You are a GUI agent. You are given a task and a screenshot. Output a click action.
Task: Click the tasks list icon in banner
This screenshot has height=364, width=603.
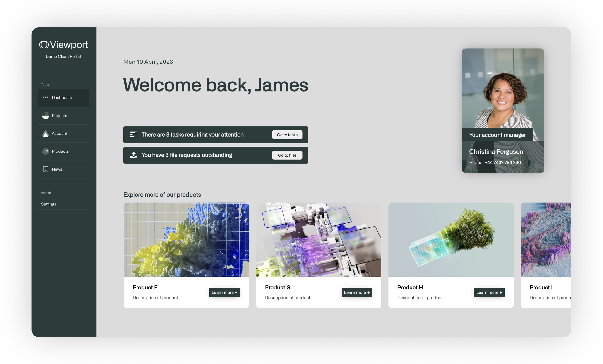tap(133, 135)
